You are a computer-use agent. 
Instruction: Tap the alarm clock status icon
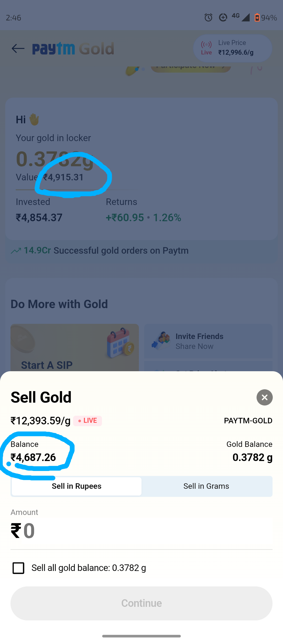click(x=208, y=18)
